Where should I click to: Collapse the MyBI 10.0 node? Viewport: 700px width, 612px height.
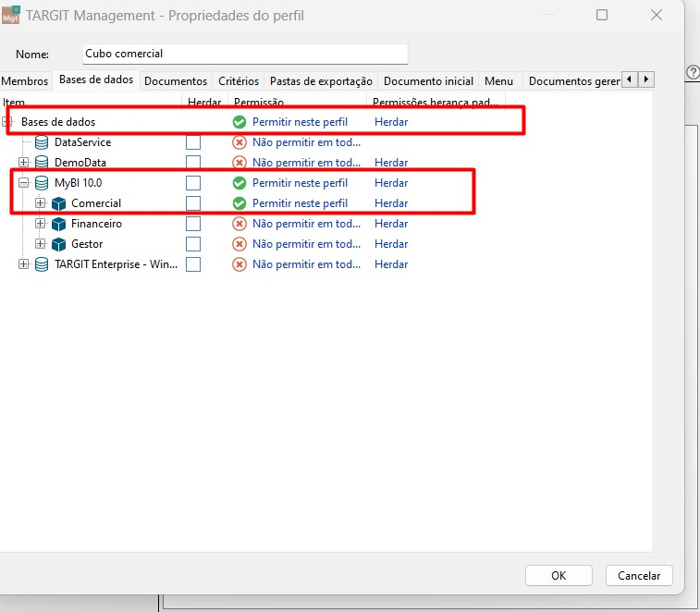tap(24, 182)
